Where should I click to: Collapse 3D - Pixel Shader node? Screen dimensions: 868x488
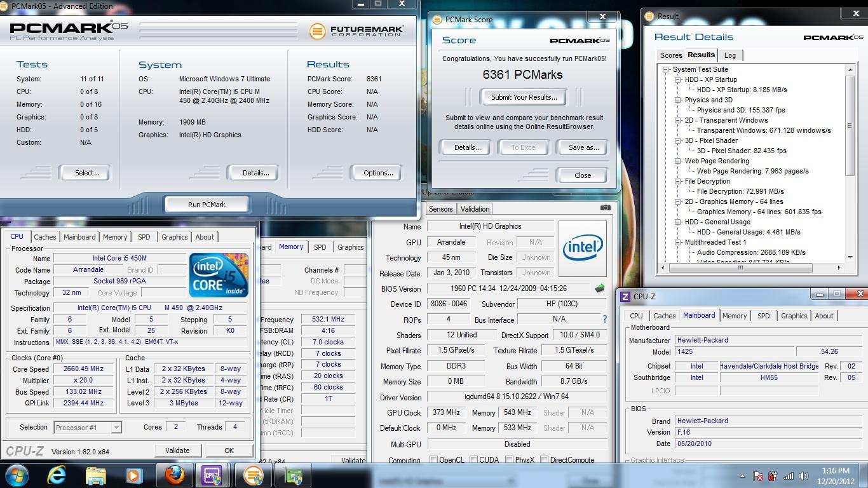[x=677, y=140]
